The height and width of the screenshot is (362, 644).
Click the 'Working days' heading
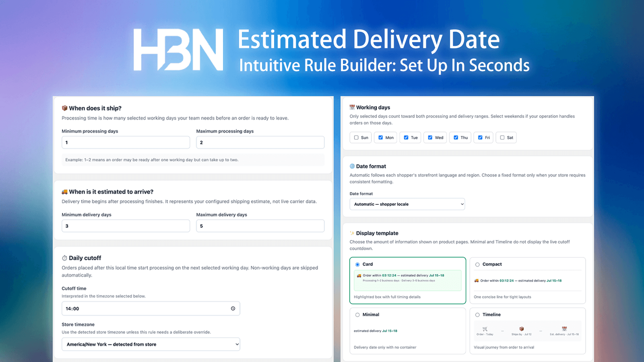pos(373,107)
